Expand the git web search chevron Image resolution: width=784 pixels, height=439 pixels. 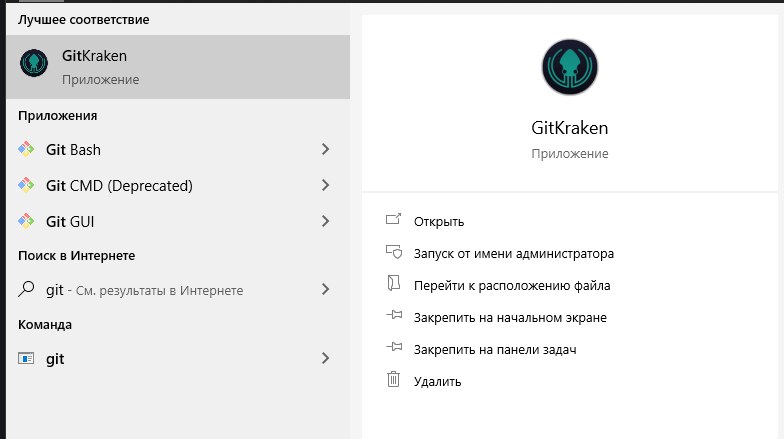tap(326, 289)
